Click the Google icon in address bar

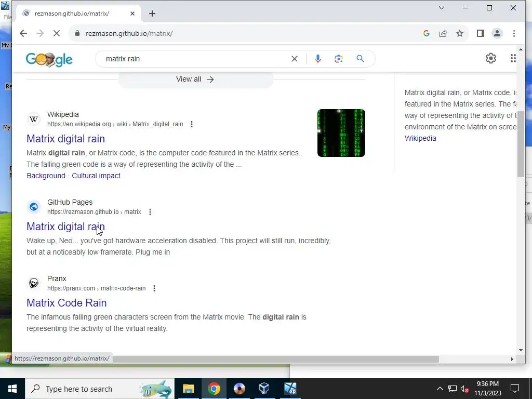click(427, 33)
